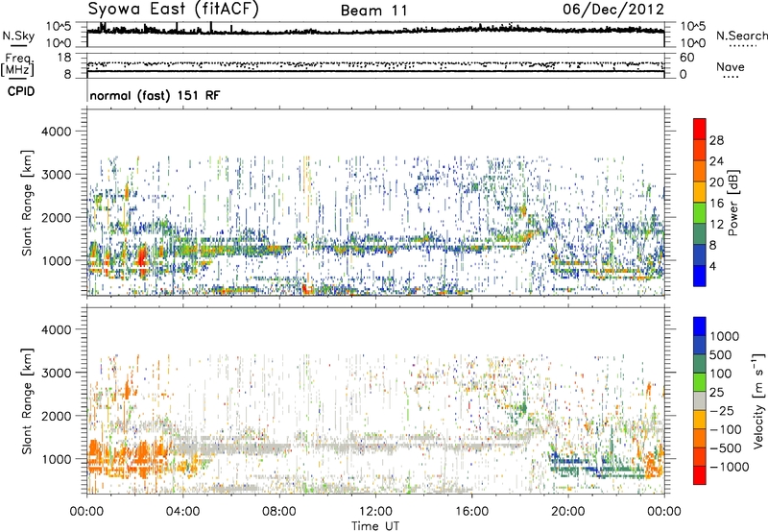
Task: Click the '-1000' label on velocity colorbar
Action: (x=729, y=467)
